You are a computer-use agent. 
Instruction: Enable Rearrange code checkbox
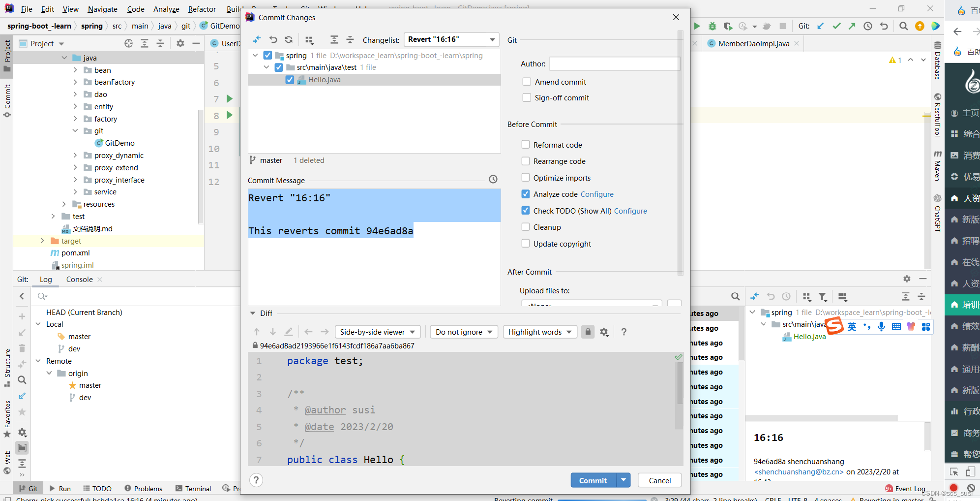point(526,161)
